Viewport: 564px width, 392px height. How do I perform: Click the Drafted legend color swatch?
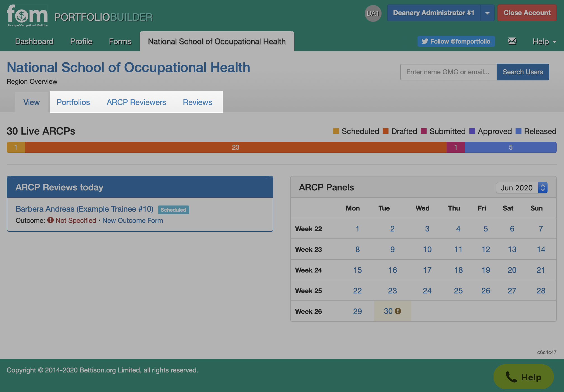[385, 131]
